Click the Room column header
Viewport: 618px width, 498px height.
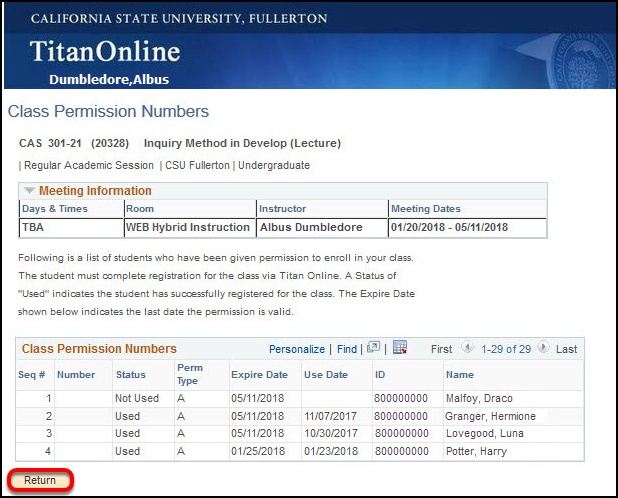point(140,209)
